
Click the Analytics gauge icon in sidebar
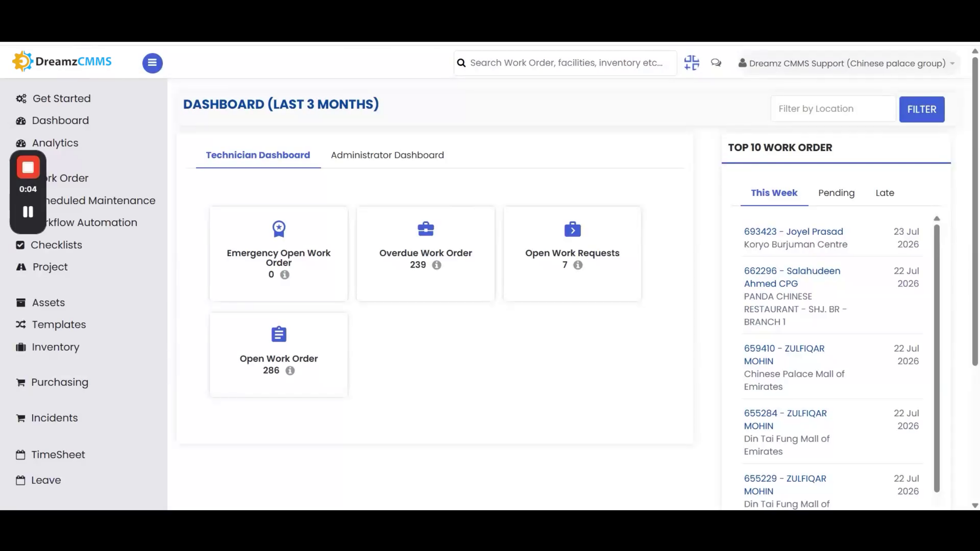21,143
